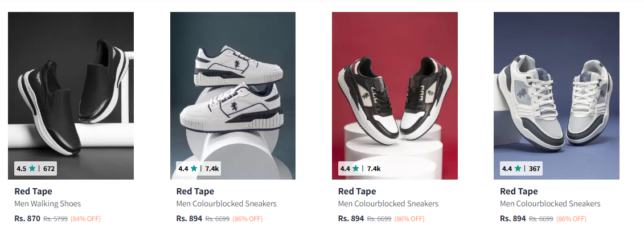Open the sneakers image with red background
This screenshot has width=644, height=240.
coord(395,86)
